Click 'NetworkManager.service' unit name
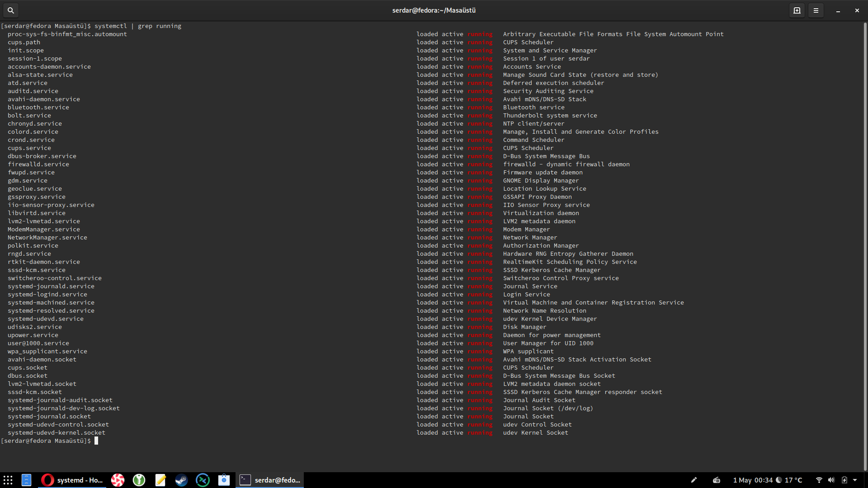Image resolution: width=868 pixels, height=488 pixels. pos(47,238)
